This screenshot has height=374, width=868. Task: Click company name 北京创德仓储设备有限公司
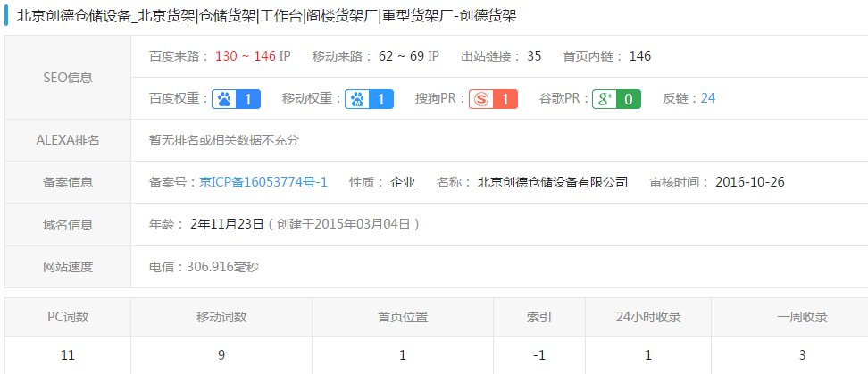point(552,182)
